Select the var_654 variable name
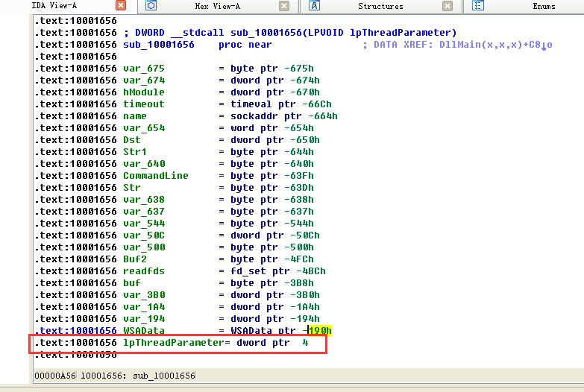Image resolution: width=584 pixels, height=392 pixels. (x=144, y=128)
